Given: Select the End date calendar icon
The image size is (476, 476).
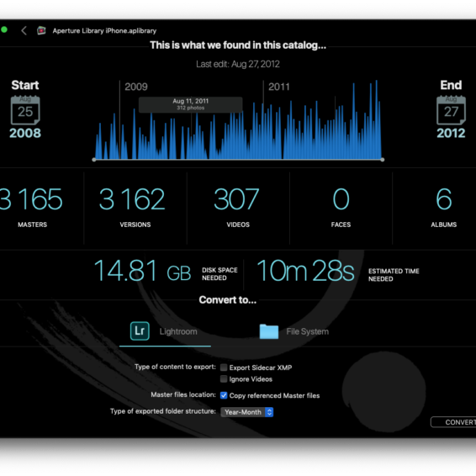Looking at the screenshot, I should pyautogui.click(x=451, y=110).
